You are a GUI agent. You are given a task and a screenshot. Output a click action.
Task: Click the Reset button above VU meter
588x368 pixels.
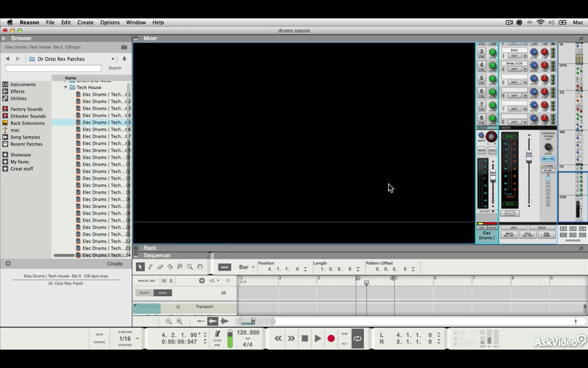509,137
